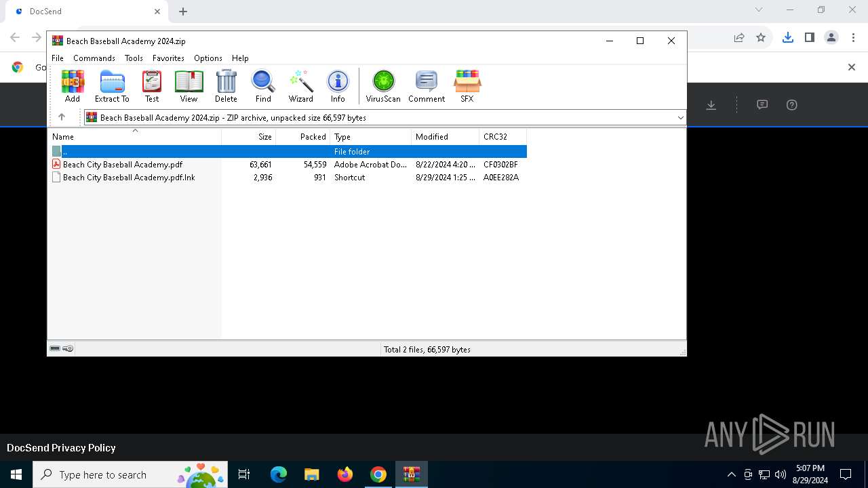Viewport: 868px width, 488px height.
Task: Show hidden system tray icons
Action: [731, 474]
